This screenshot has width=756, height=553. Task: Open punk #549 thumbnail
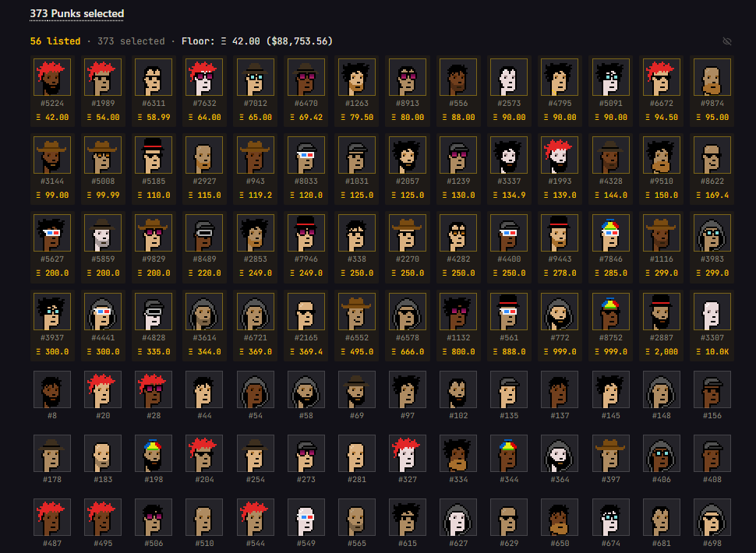pos(306,517)
